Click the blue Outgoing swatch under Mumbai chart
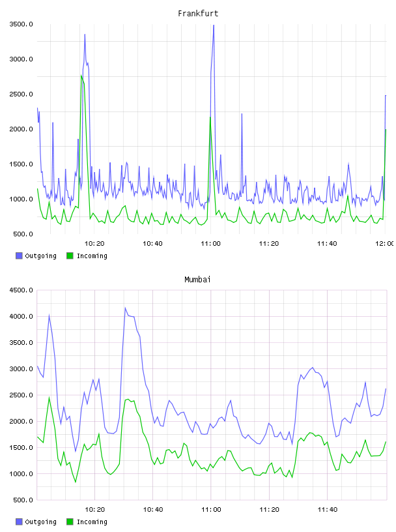The height and width of the screenshot is (532, 396). click(19, 522)
